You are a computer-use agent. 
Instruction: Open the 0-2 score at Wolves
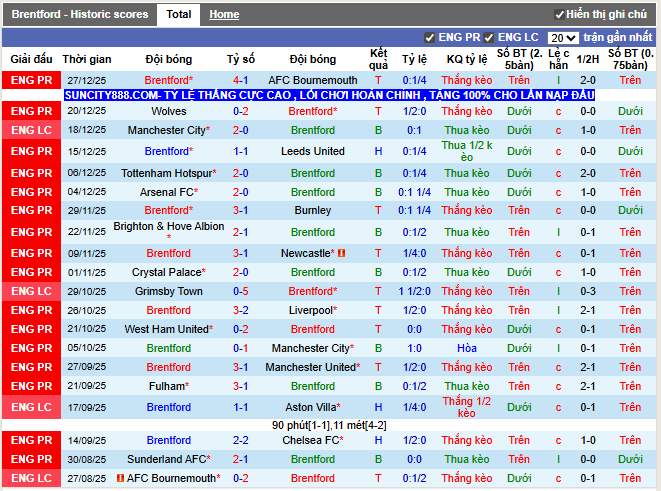click(241, 111)
